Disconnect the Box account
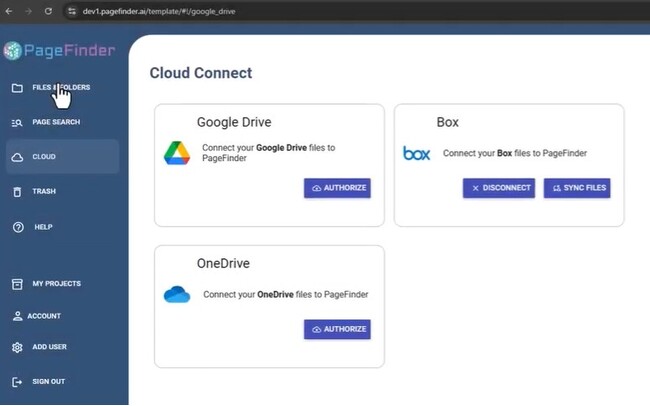Screen dimensions: 650x406 (499, 188)
